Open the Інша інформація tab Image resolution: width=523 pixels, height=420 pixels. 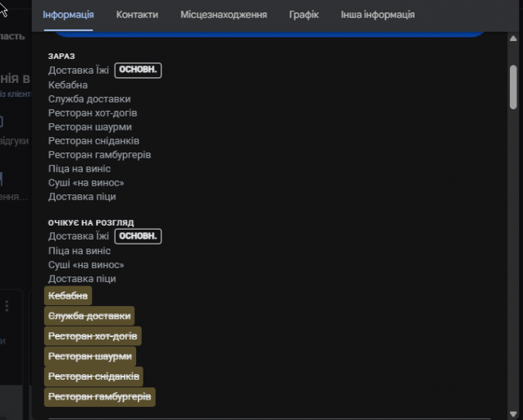[x=378, y=15]
